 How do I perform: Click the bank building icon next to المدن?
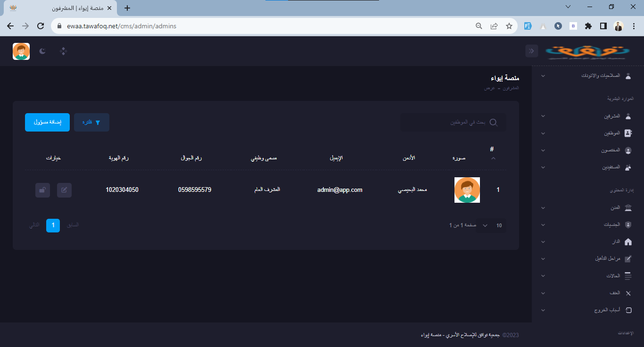pyautogui.click(x=627, y=208)
